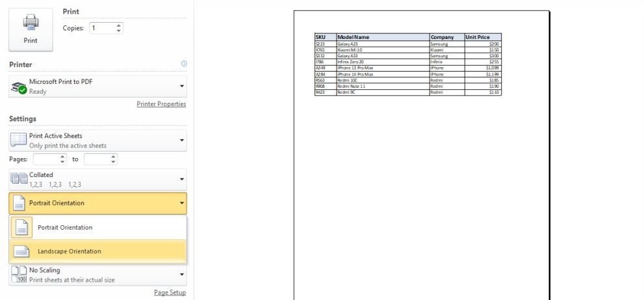Click the Infinix Zero 20 cell

[383, 62]
